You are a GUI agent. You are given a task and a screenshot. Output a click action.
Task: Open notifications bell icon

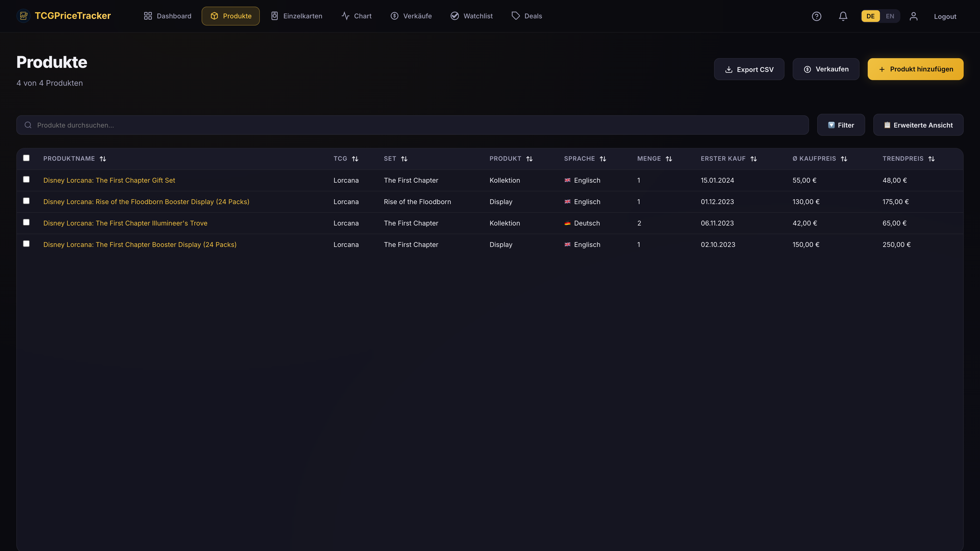click(x=843, y=16)
